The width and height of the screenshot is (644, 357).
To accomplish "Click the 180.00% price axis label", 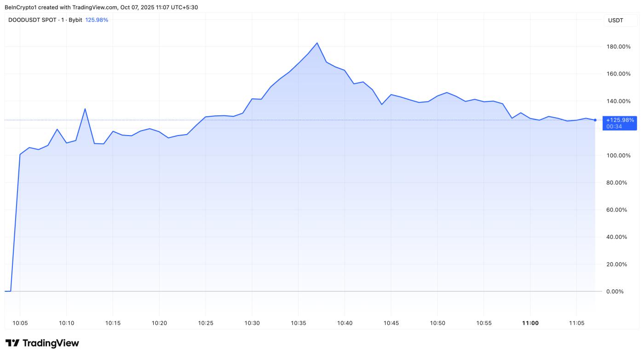I will click(619, 46).
